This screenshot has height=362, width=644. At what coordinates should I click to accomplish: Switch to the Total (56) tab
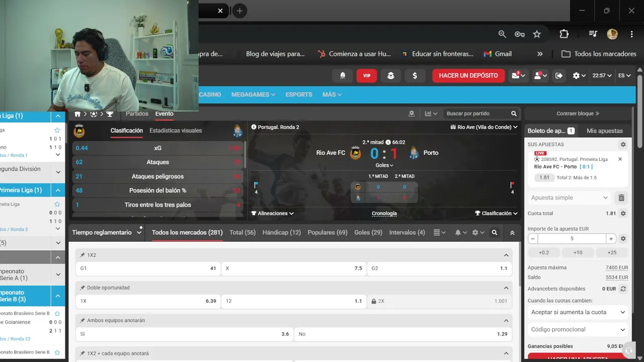pos(243,232)
